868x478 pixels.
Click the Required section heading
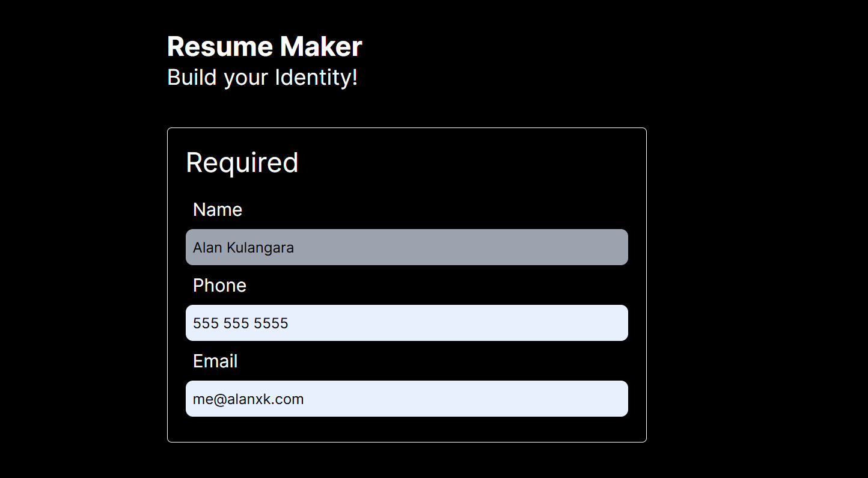coord(242,163)
